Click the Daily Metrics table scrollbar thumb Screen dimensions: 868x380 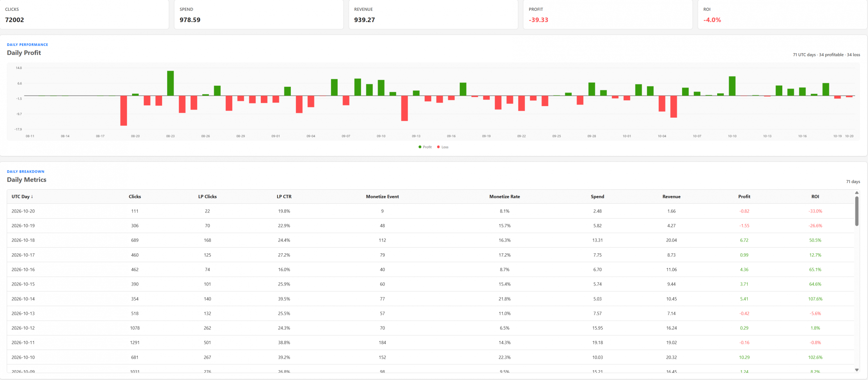(857, 211)
